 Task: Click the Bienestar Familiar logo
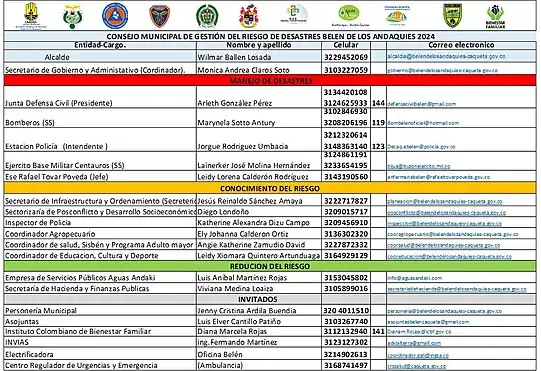(495, 17)
